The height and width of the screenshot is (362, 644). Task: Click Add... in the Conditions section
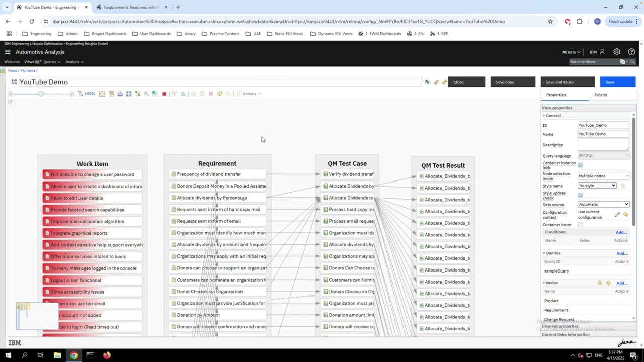(621, 232)
